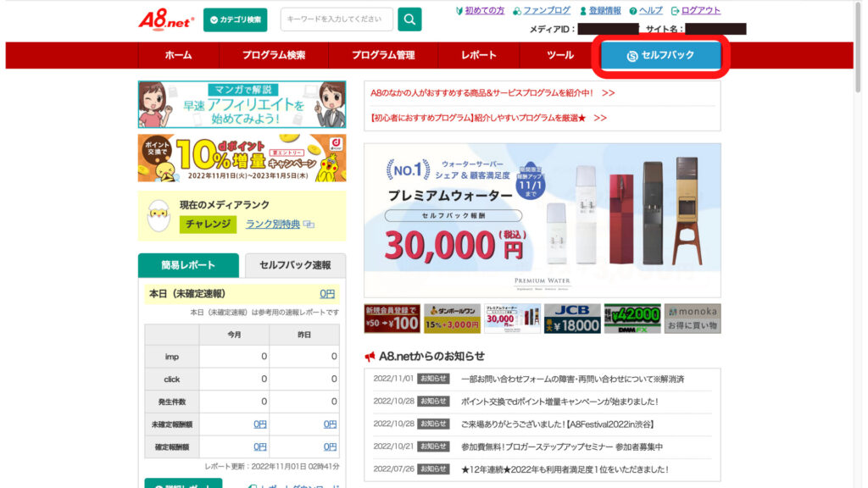868x488 pixels.
Task: Focus the keyword search input field
Action: [x=337, y=19]
